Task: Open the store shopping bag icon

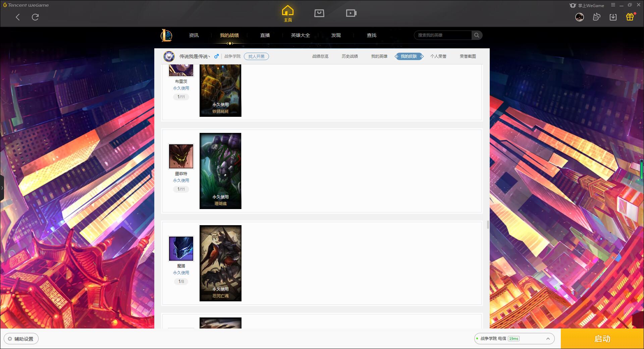Action: coord(319,13)
